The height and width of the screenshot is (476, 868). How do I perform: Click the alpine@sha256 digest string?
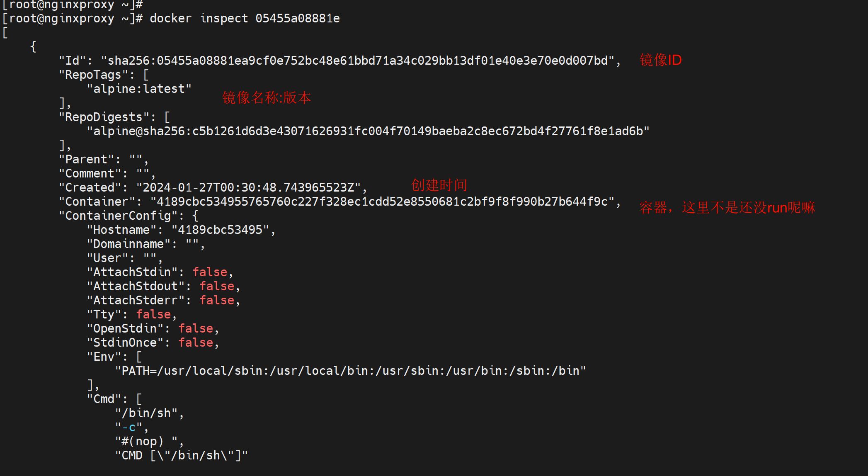368,131
